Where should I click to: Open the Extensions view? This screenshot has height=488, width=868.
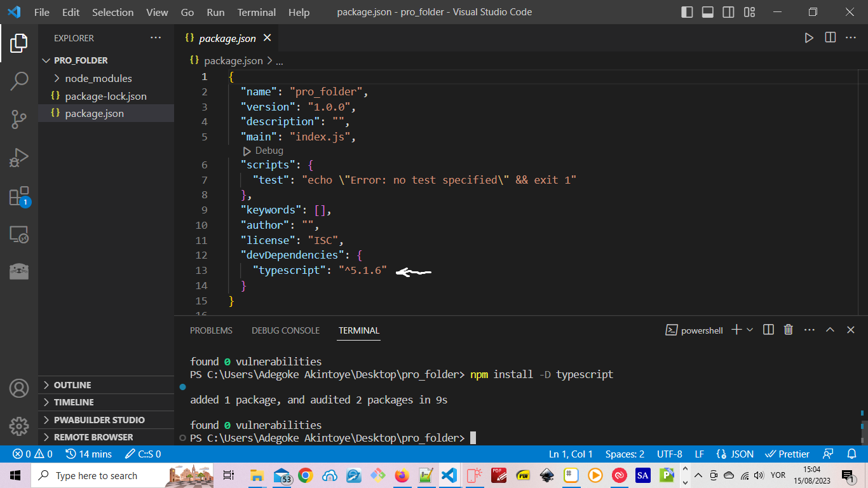(x=19, y=196)
